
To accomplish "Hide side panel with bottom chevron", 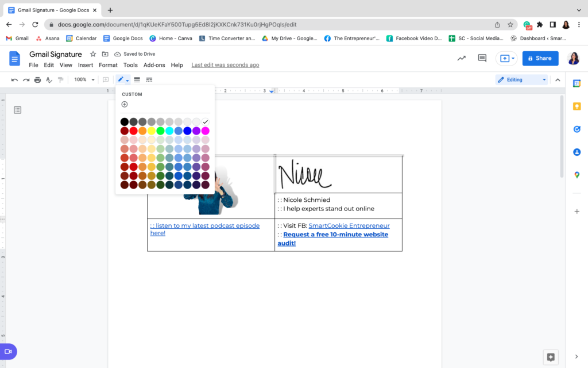I will pos(577,356).
